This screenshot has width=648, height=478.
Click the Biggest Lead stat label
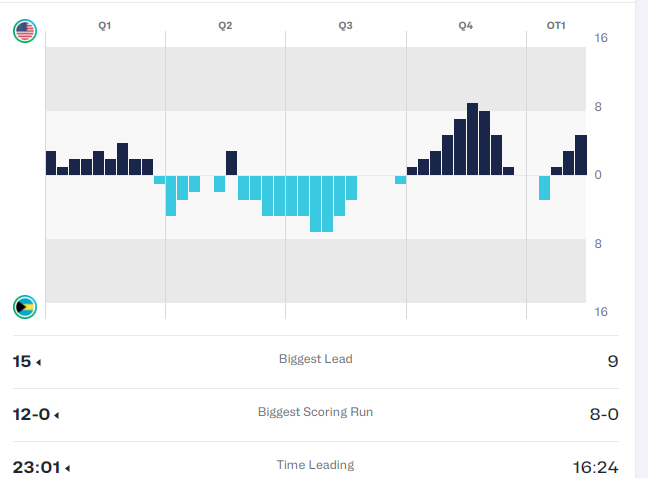pyautogui.click(x=315, y=359)
